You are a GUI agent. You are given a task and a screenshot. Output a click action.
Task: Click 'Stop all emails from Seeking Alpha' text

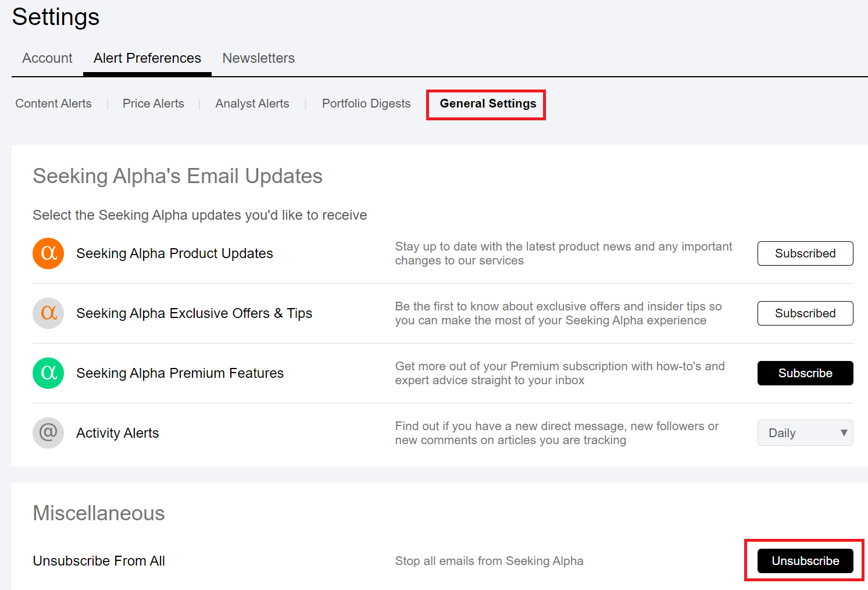[x=489, y=561]
